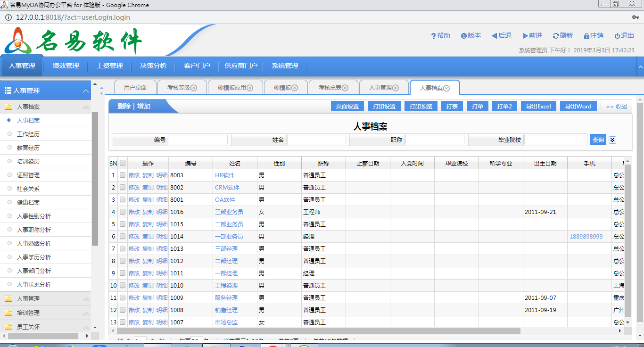The image size is (644, 347).
Task: Click the table's horizontal scrollbar
Action: (318, 331)
